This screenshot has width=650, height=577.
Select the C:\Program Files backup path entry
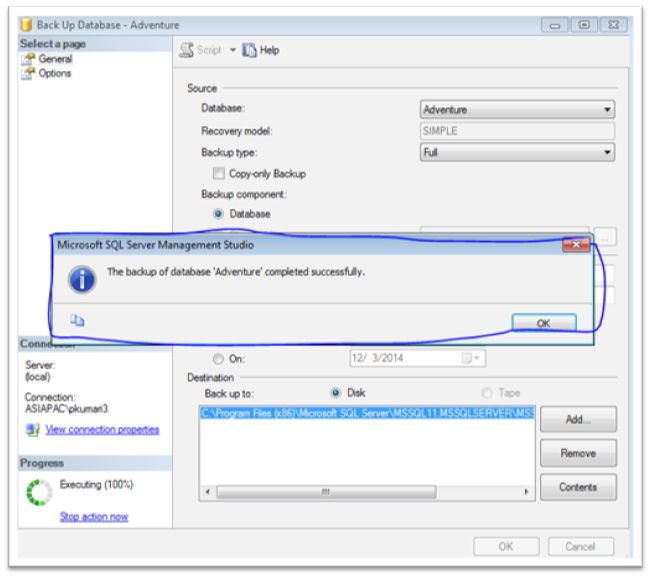367,413
